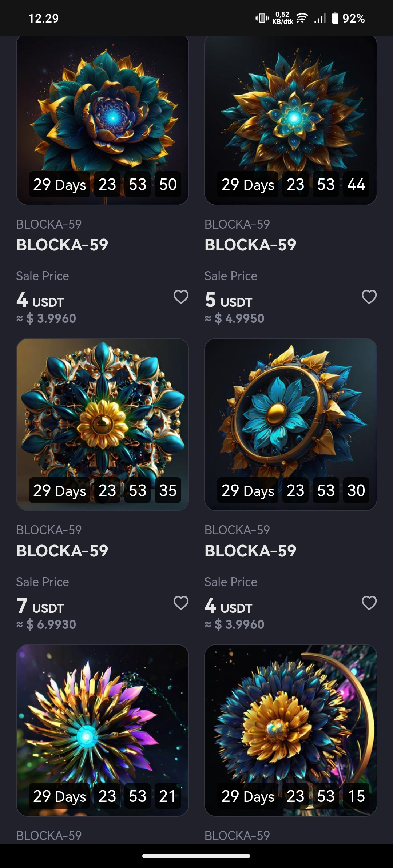
Task: Tap the 5 USDT sale price
Action: (229, 301)
